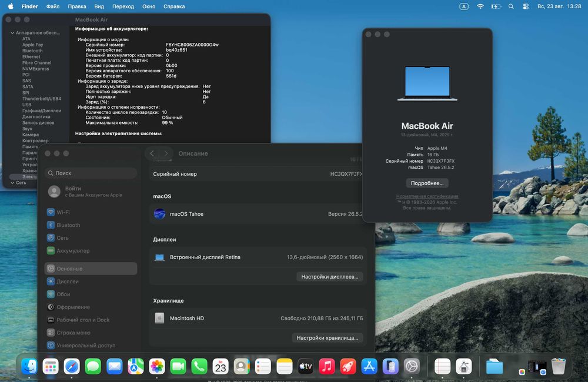
Task: Open Maps from the Dock
Action: pyautogui.click(x=135, y=366)
